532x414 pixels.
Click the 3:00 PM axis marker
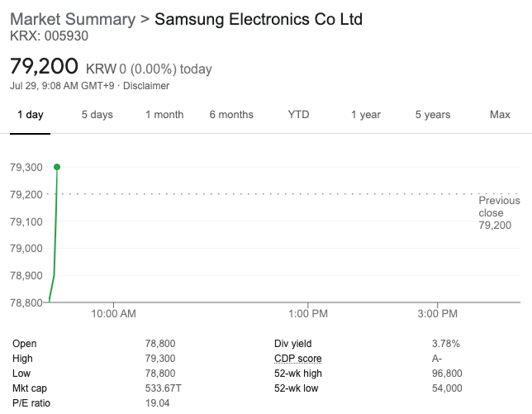[x=437, y=313]
